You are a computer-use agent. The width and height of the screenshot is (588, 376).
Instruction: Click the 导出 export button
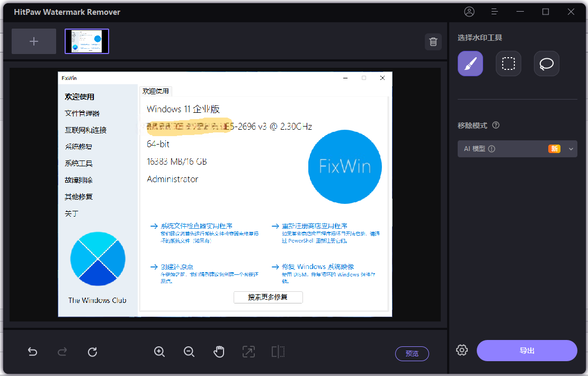[x=527, y=351]
